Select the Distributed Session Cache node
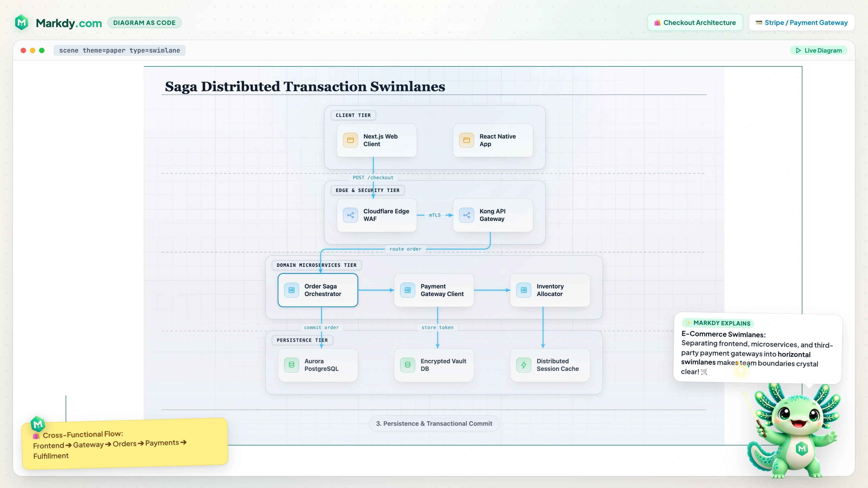Screen dimensions: 868x488 pos(550,365)
